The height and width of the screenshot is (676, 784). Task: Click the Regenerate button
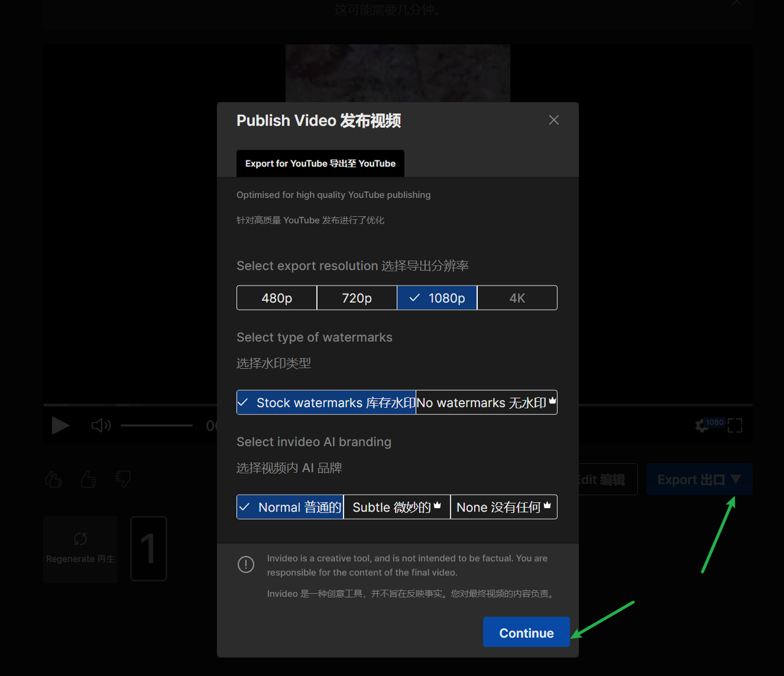[x=80, y=549]
